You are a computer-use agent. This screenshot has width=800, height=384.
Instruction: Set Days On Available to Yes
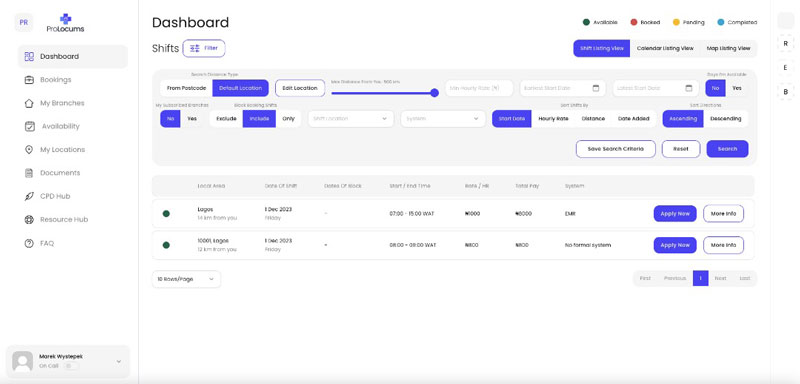click(x=737, y=88)
